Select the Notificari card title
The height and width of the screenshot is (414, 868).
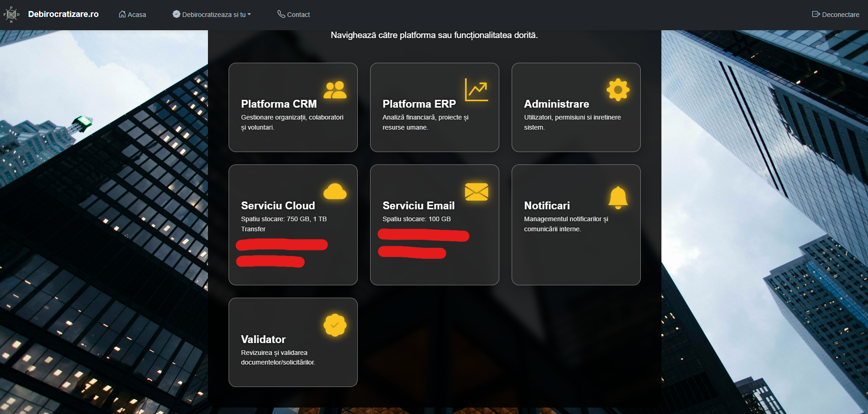[x=547, y=206]
